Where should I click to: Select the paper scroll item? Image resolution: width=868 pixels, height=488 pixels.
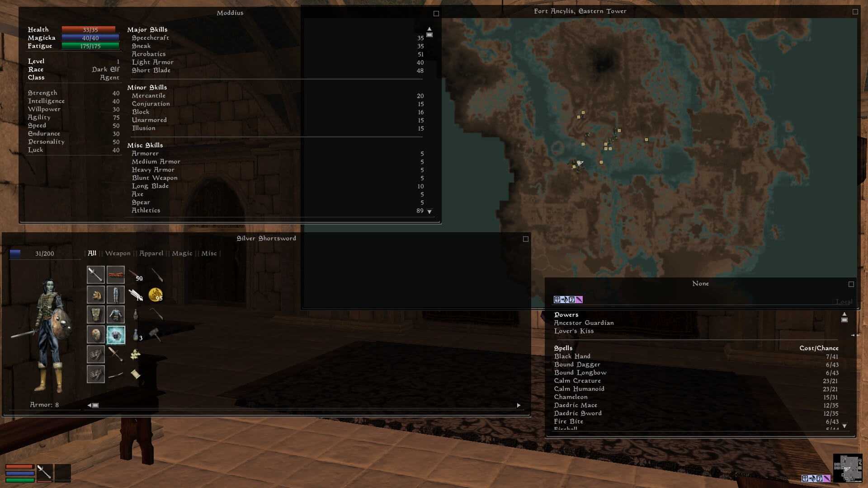(x=135, y=374)
